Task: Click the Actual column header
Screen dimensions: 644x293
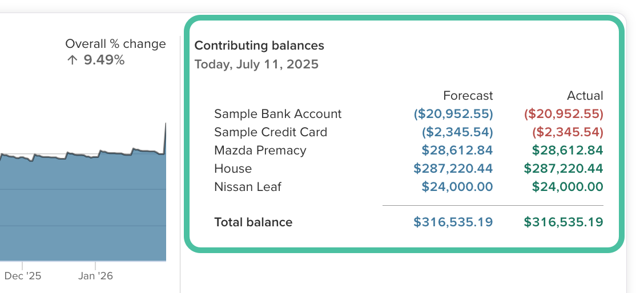Action: coord(585,96)
